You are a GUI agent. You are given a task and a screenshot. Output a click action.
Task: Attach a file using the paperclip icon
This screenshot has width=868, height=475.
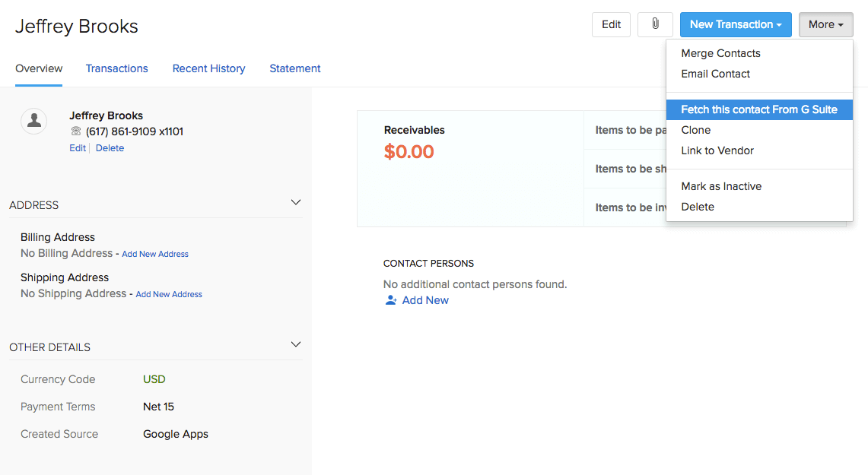click(655, 24)
